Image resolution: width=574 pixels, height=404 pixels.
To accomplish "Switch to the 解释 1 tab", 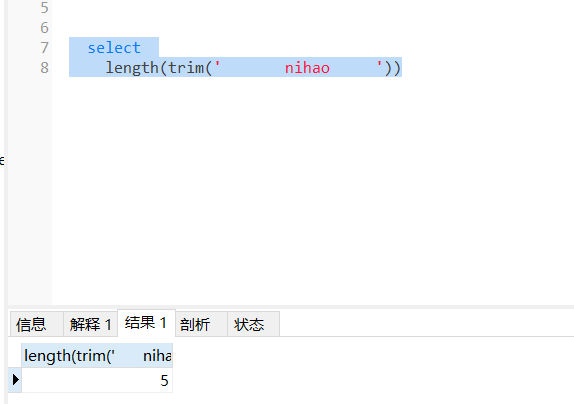I will coord(90,324).
